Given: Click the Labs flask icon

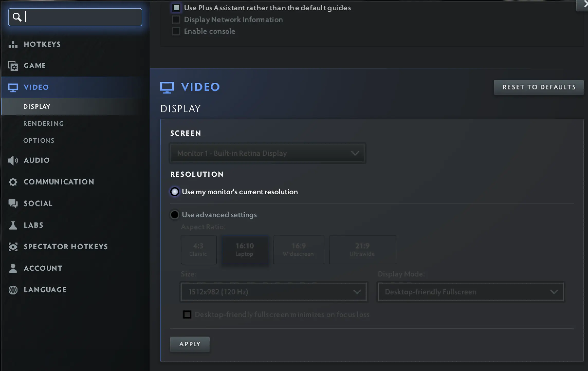Looking at the screenshot, I should [13, 225].
